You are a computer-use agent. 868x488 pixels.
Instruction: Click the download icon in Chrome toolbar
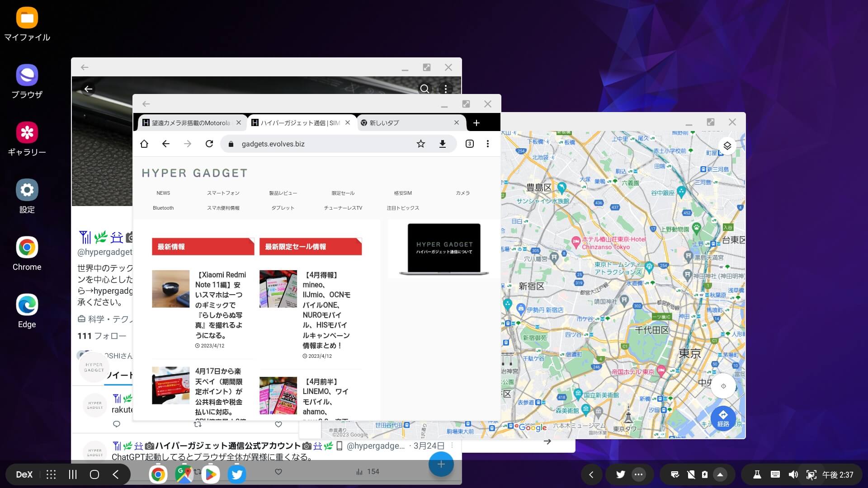[443, 144]
